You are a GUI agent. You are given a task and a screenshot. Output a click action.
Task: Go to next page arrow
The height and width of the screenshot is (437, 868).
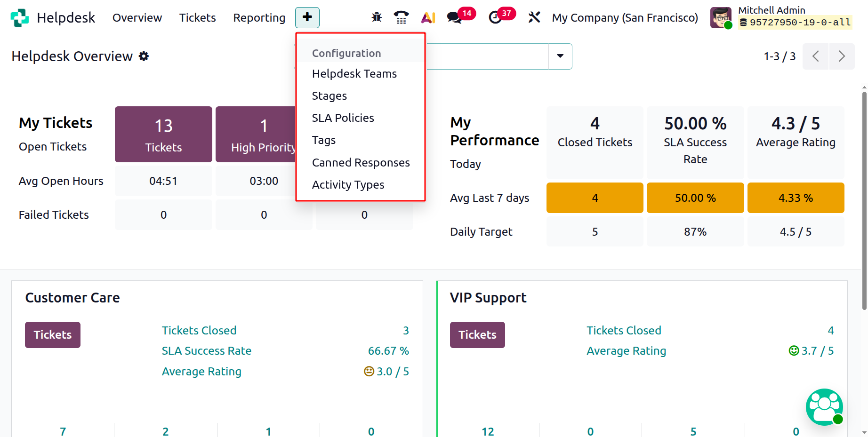842,56
